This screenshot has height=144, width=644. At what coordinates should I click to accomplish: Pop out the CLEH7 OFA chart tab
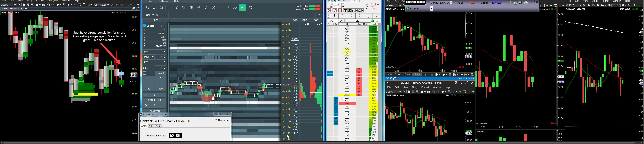[133, 9]
